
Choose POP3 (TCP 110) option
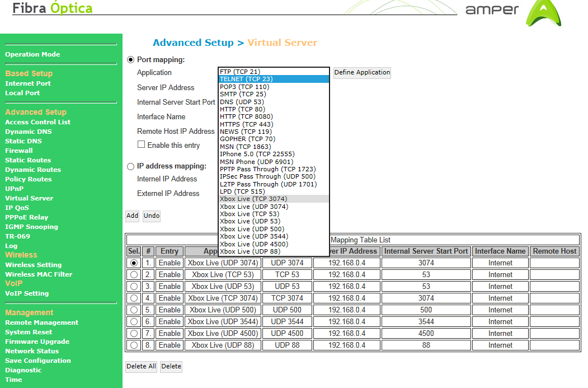pos(274,87)
